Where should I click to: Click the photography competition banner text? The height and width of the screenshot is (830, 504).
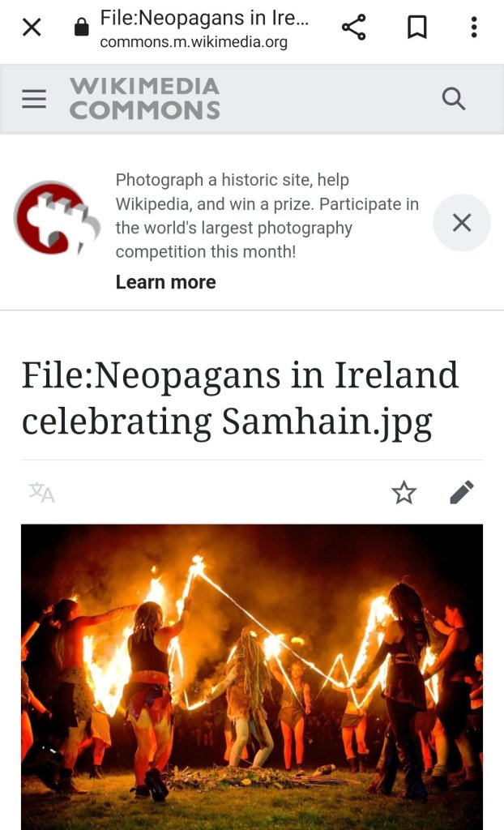point(267,216)
